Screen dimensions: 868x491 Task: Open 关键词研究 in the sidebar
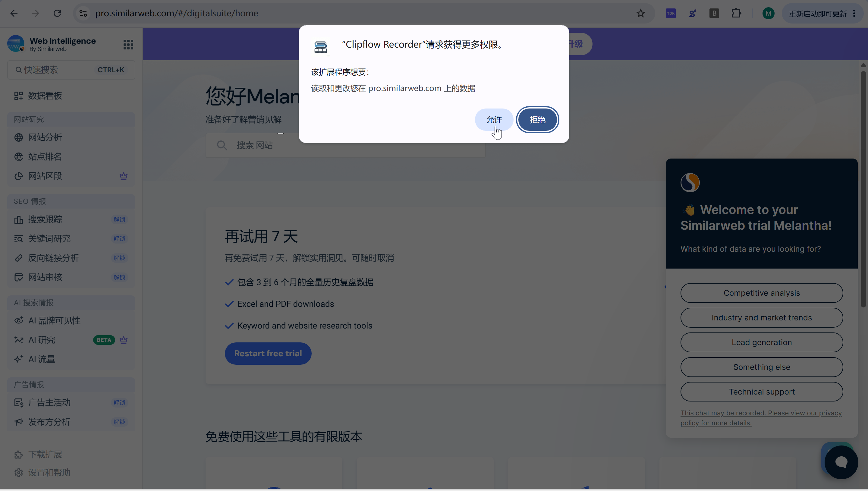pos(71,238)
